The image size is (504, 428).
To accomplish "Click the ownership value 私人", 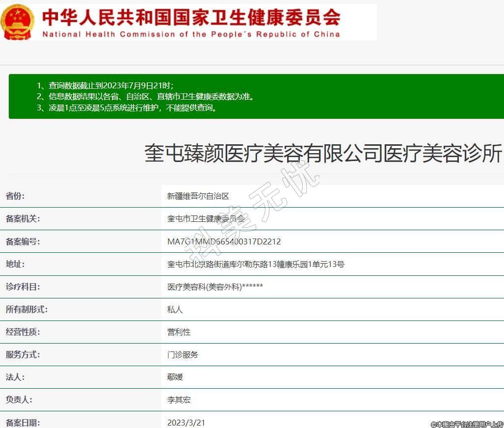I will coord(175,309).
